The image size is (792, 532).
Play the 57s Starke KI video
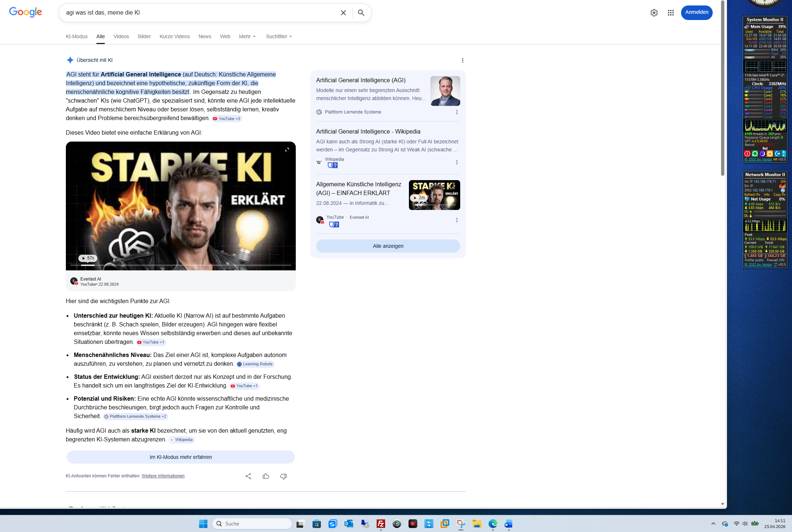click(x=87, y=258)
